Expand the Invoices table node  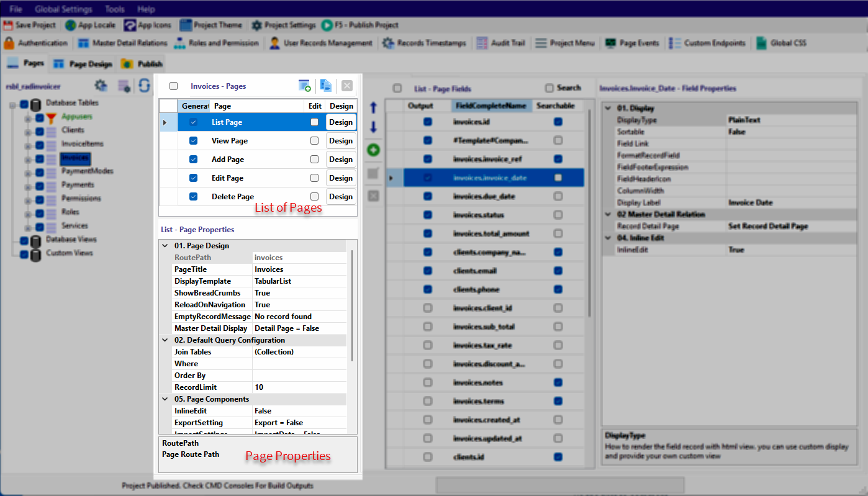(x=27, y=158)
